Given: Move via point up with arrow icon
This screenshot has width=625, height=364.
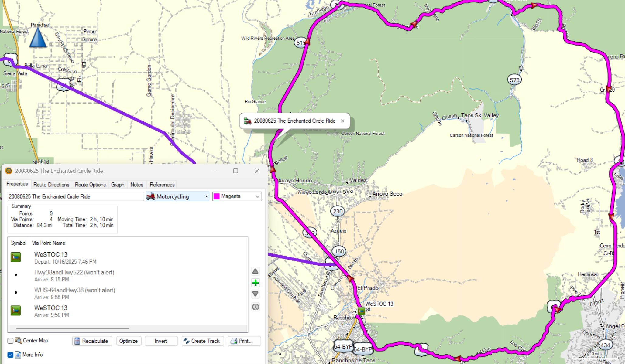Looking at the screenshot, I should tap(255, 271).
